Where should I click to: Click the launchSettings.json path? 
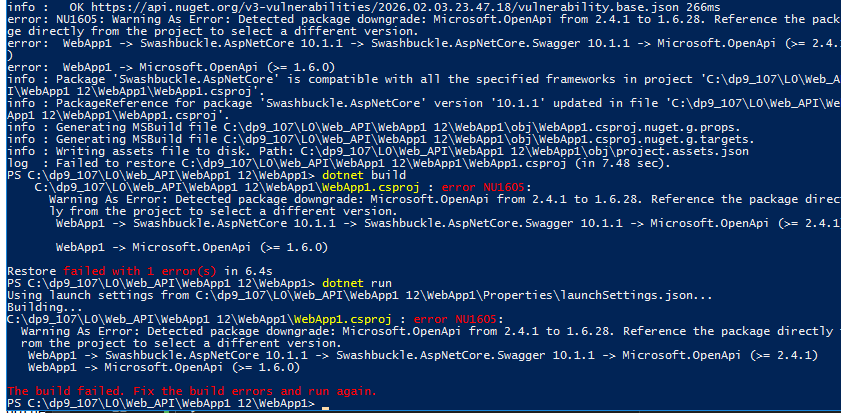pos(419,296)
